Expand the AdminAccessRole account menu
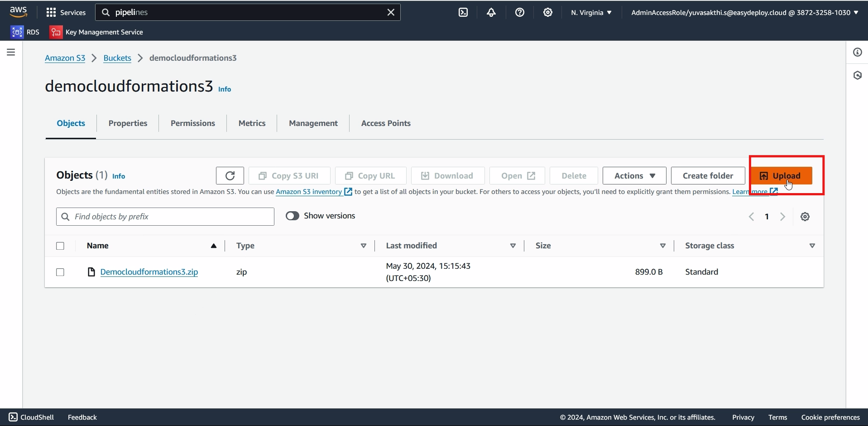 pos(745,13)
